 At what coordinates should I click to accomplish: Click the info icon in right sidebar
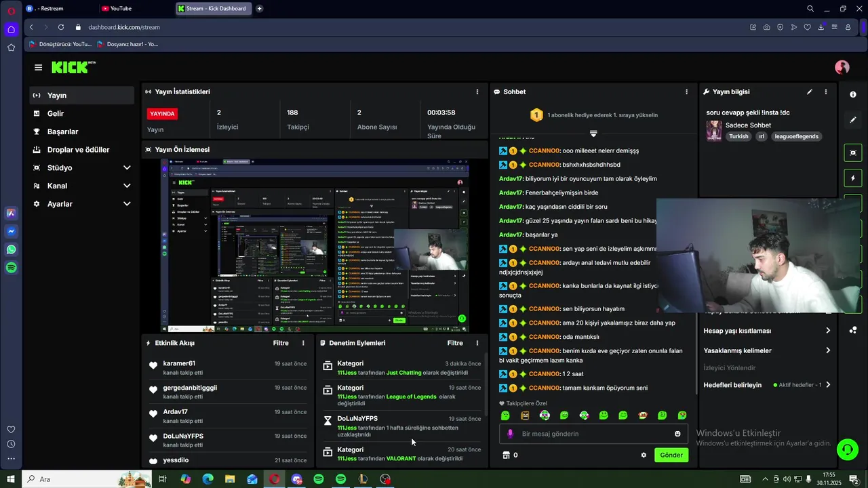point(853,94)
